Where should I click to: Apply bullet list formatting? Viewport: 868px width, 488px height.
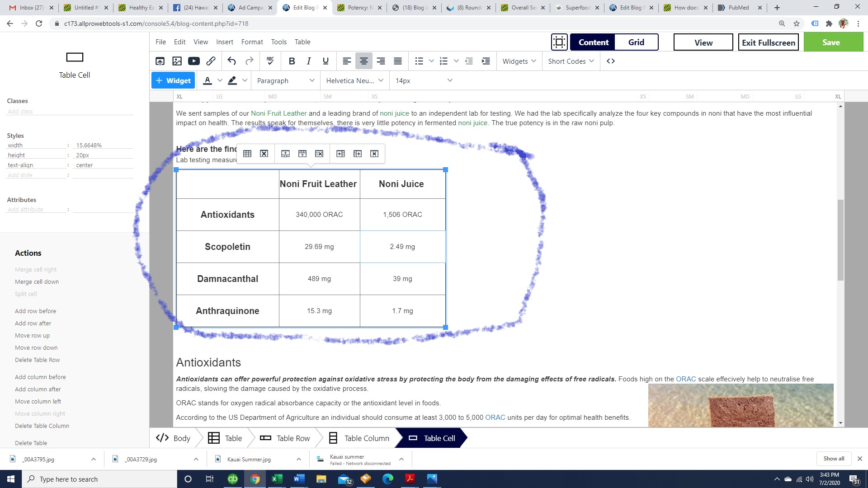pyautogui.click(x=419, y=61)
